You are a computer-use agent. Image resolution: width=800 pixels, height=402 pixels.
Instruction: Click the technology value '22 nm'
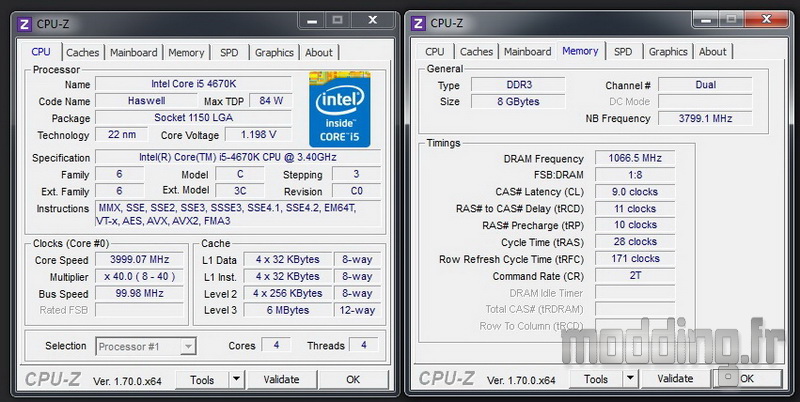click(121, 134)
